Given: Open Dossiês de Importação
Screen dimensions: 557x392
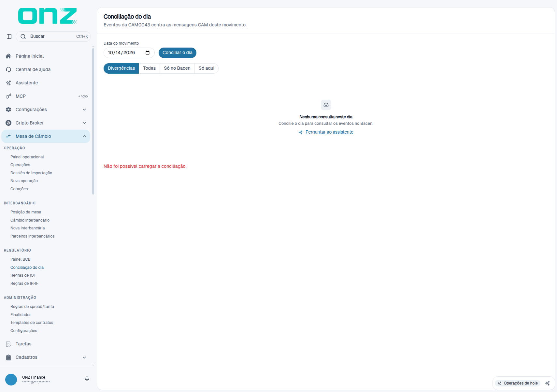Looking at the screenshot, I should (31, 173).
